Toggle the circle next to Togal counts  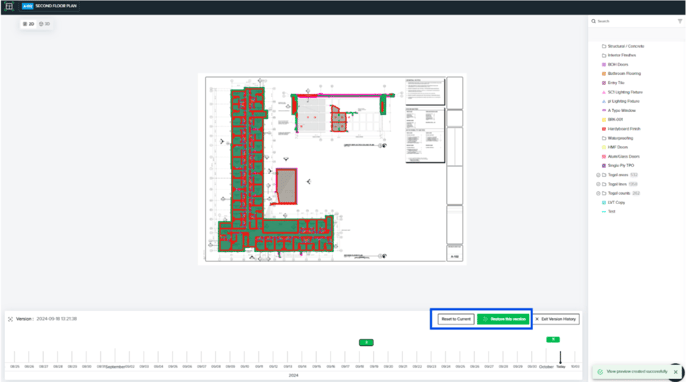coord(598,193)
